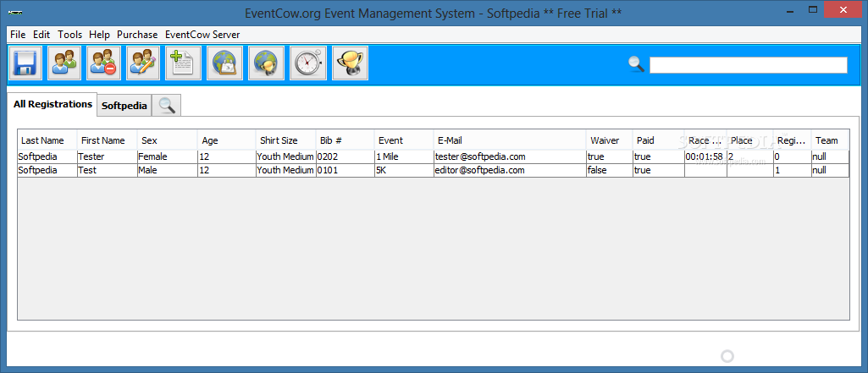Select the Waiver cell 'false'

(610, 170)
